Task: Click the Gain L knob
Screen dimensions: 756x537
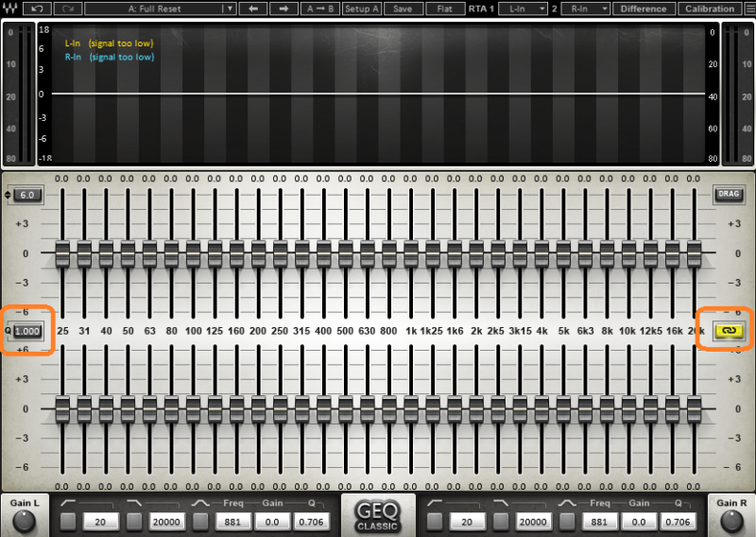Action: tap(26, 522)
